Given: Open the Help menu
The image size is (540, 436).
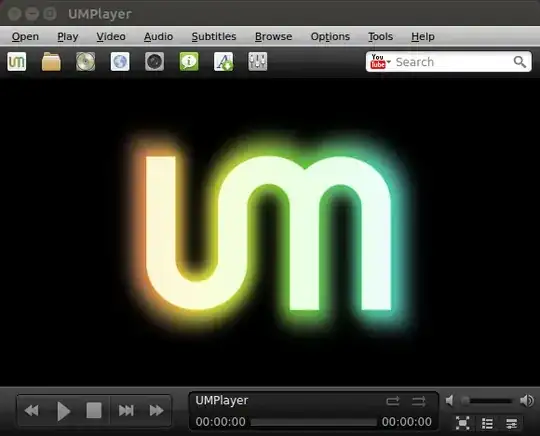Looking at the screenshot, I should (x=423, y=37).
